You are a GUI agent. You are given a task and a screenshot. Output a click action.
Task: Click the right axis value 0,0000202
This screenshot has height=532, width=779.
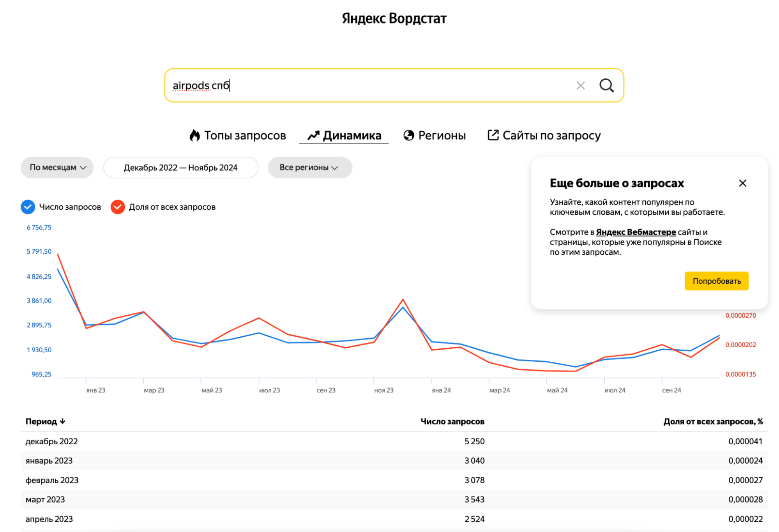(741, 345)
